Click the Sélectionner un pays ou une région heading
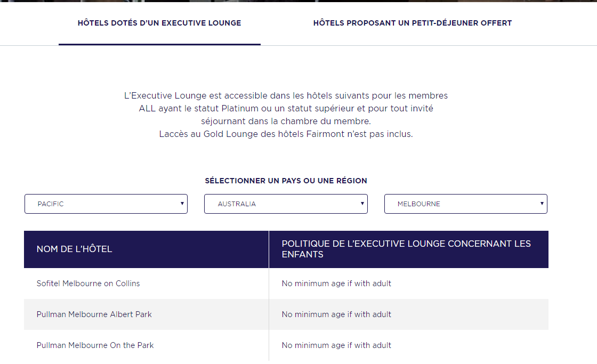This screenshot has height=364, width=597. 286,181
